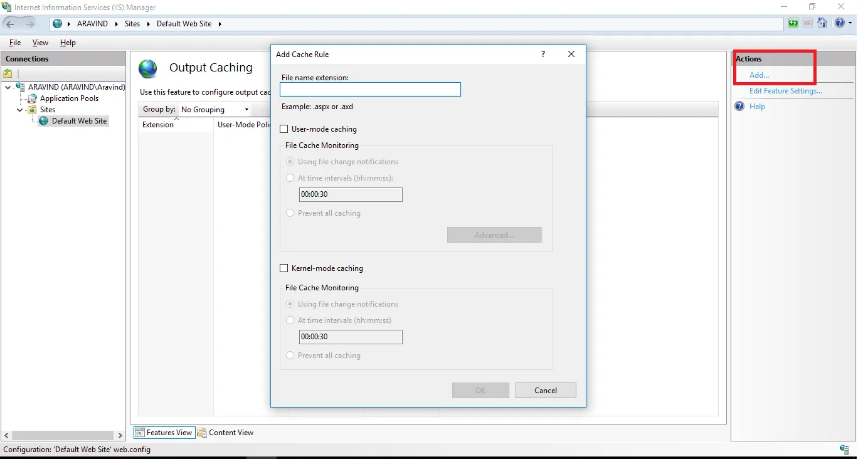
Task: Go to the Home page icon
Action: 822,23
